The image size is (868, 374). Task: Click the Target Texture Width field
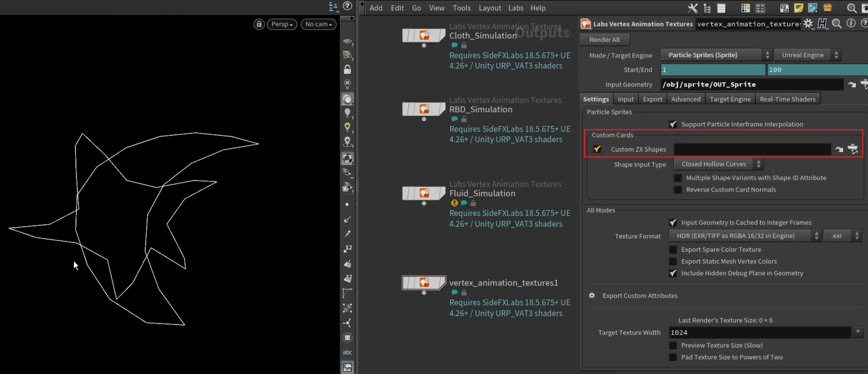(x=760, y=332)
